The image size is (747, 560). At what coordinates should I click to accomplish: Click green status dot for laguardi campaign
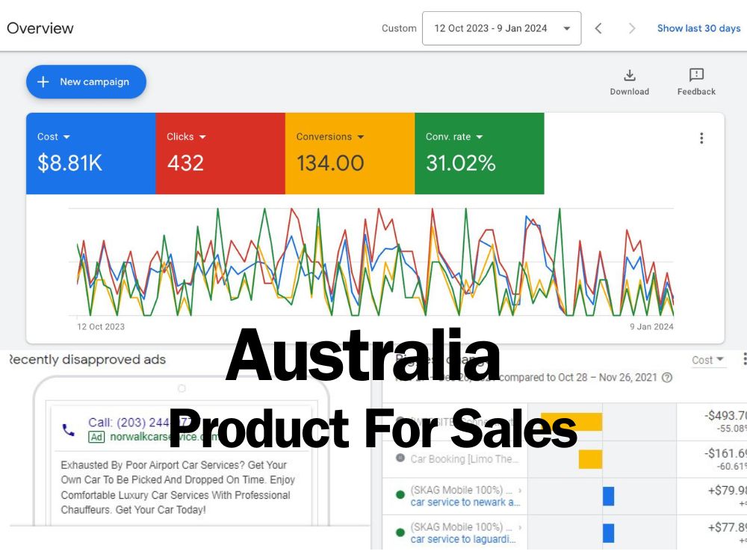(x=400, y=532)
